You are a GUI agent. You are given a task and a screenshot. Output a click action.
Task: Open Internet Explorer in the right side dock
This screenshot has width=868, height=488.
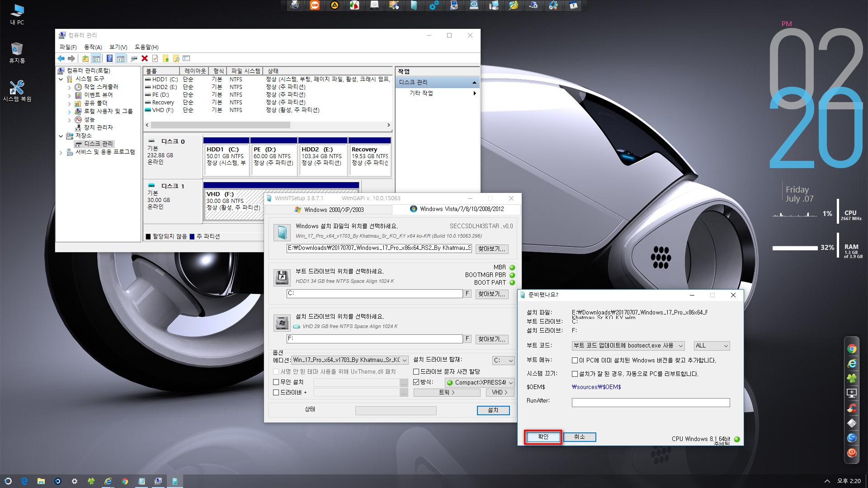click(x=852, y=363)
